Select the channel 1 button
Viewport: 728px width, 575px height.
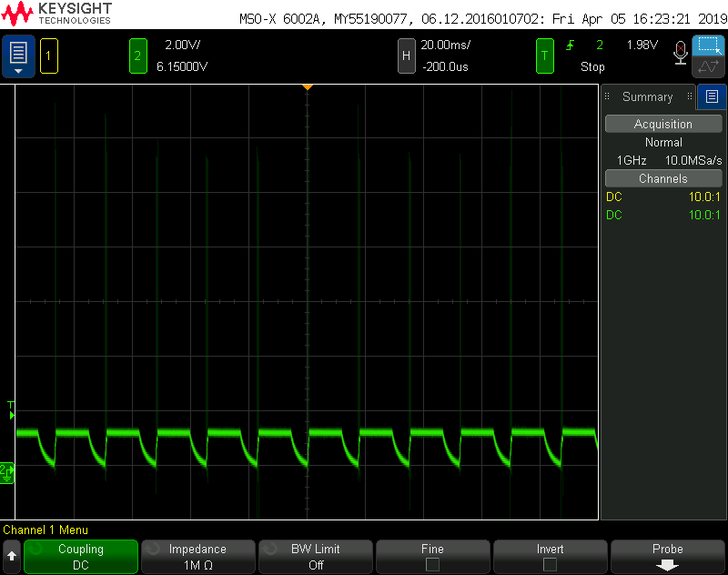(x=49, y=56)
